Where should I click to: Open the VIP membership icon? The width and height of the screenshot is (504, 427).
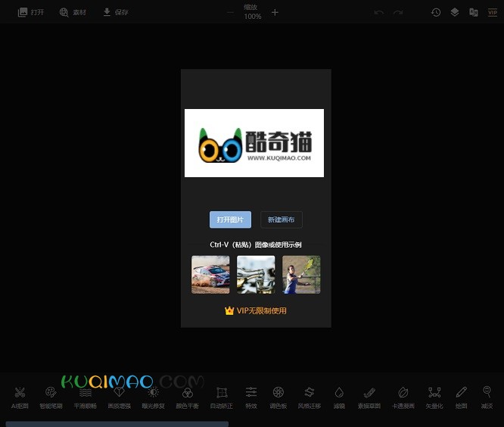[493, 12]
